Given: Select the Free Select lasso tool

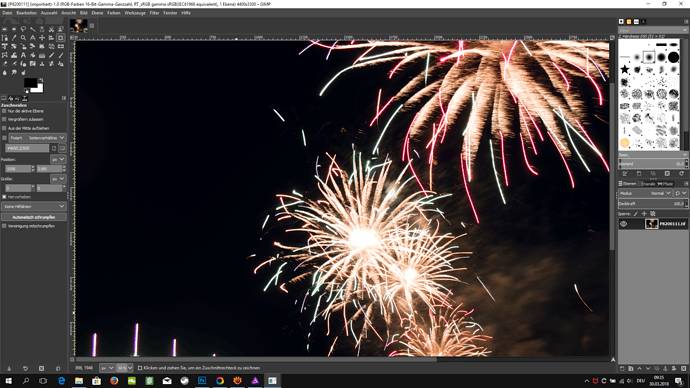Looking at the screenshot, I should click(23, 29).
